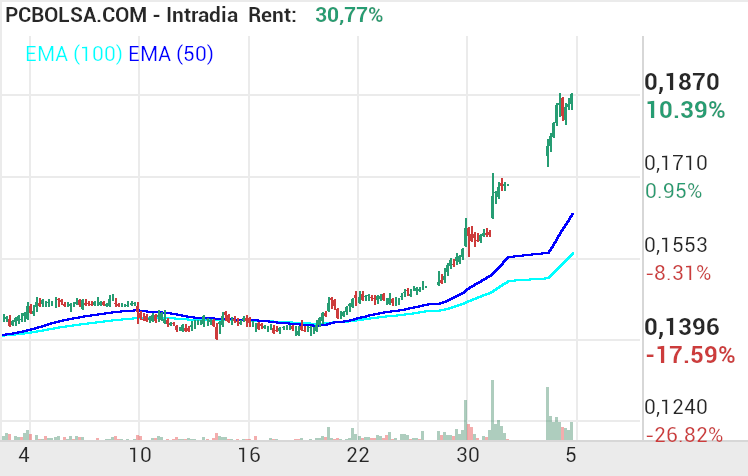748x476 pixels.
Task: Click the EMA (100) legend label
Action: [x=73, y=55]
